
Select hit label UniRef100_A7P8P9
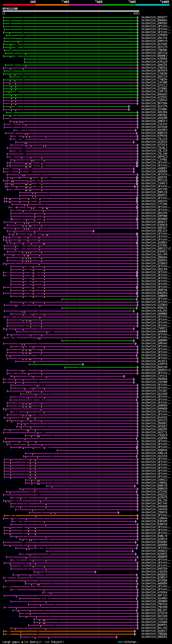tap(154, 35)
